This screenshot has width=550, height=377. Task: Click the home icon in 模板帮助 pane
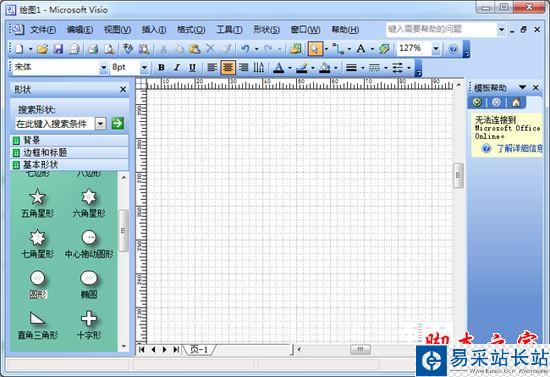coord(516,102)
